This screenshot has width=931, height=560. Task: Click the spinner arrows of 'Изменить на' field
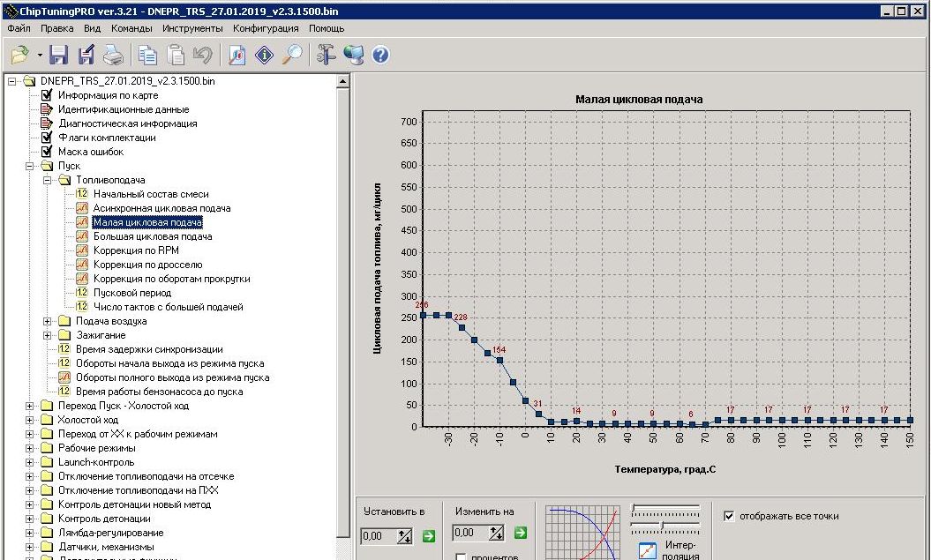pyautogui.click(x=496, y=533)
